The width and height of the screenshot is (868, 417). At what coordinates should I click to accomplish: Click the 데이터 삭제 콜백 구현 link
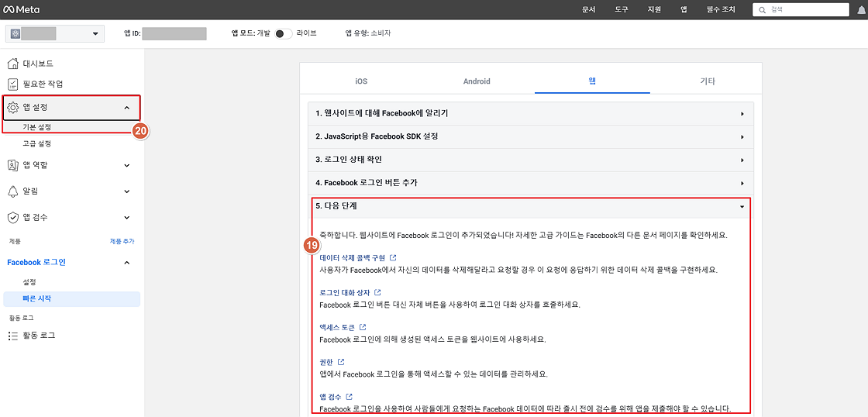point(352,258)
